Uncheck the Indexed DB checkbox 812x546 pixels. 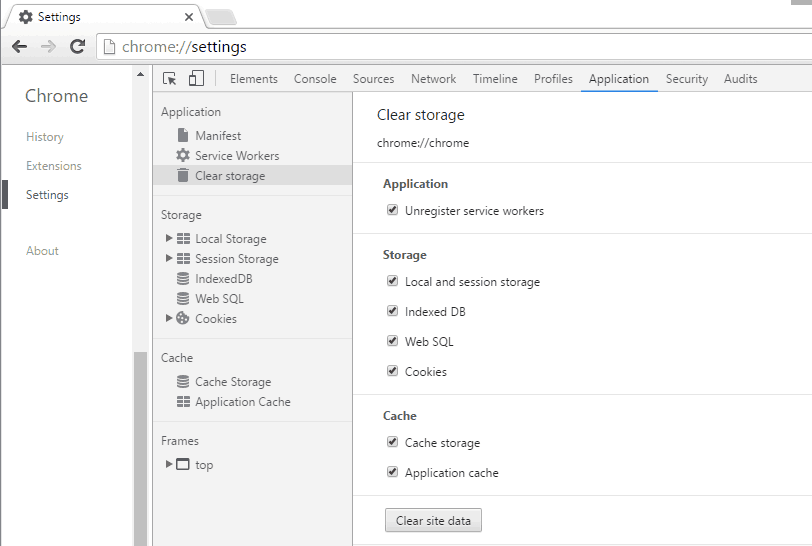pyautogui.click(x=393, y=311)
